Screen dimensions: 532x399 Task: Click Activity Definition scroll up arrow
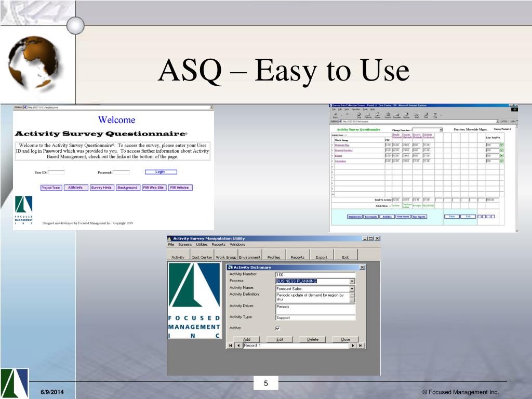(x=352, y=295)
